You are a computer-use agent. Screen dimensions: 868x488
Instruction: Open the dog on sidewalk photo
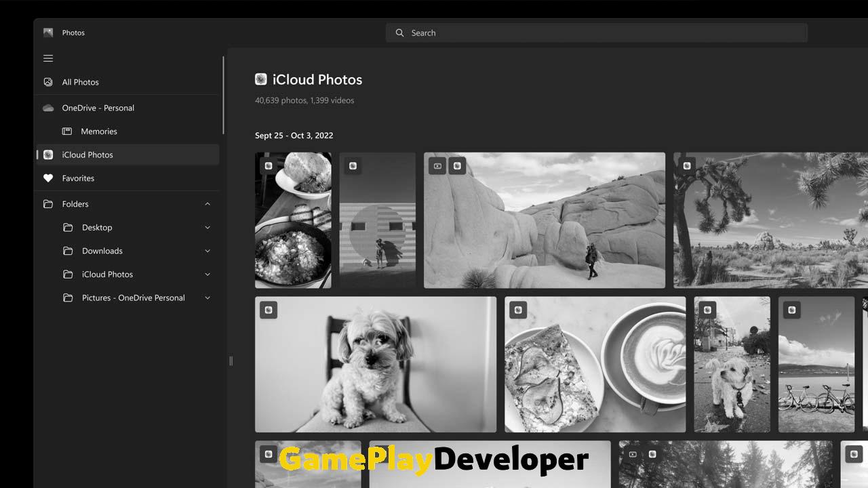tap(732, 365)
